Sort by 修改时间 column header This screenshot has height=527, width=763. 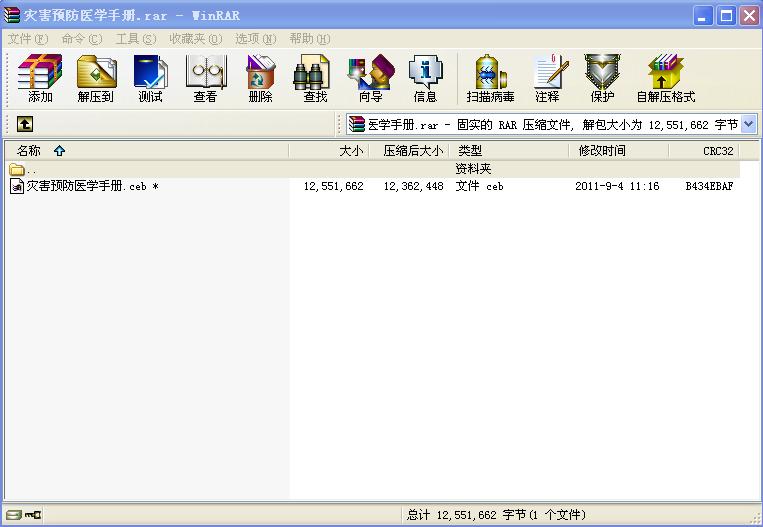coord(619,151)
